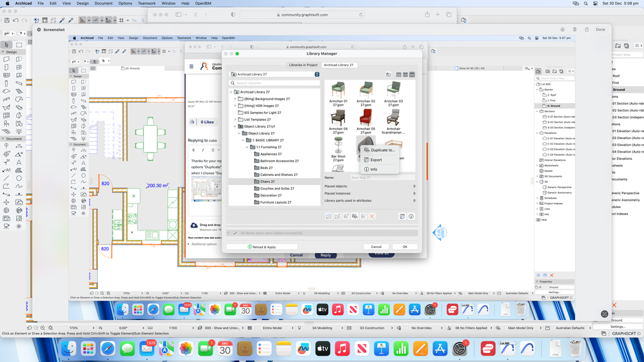Click the markup icon in Screenshot preview header
The width and height of the screenshot is (644, 362).
point(562,30)
